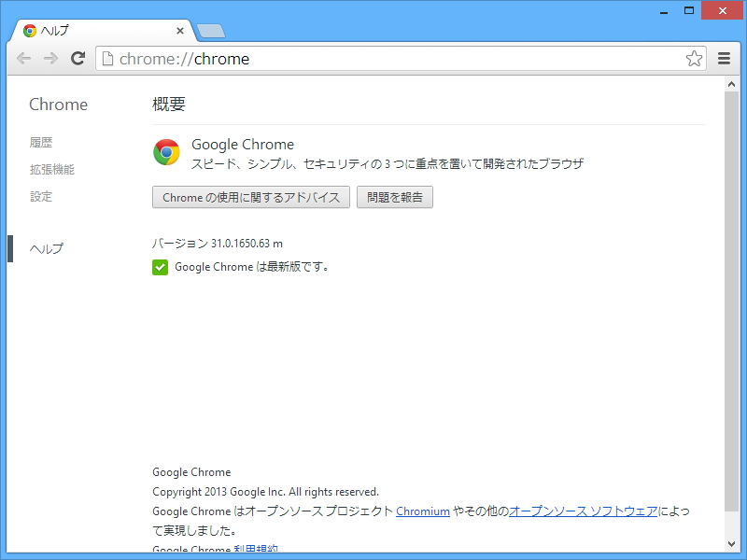The height and width of the screenshot is (560, 747).
Task: Open a new tab
Action: [x=210, y=30]
